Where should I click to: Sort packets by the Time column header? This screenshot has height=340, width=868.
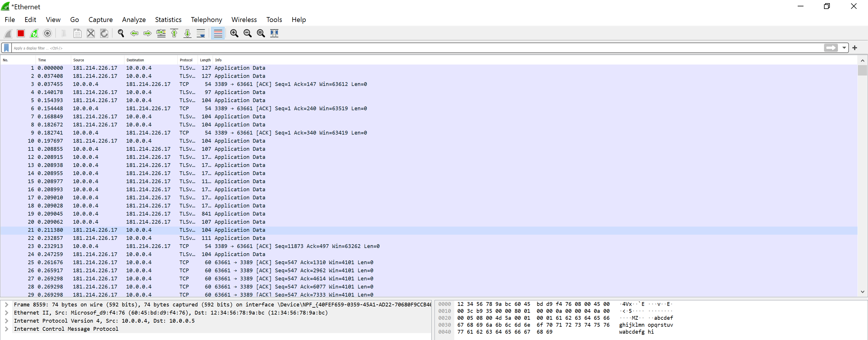coord(53,60)
